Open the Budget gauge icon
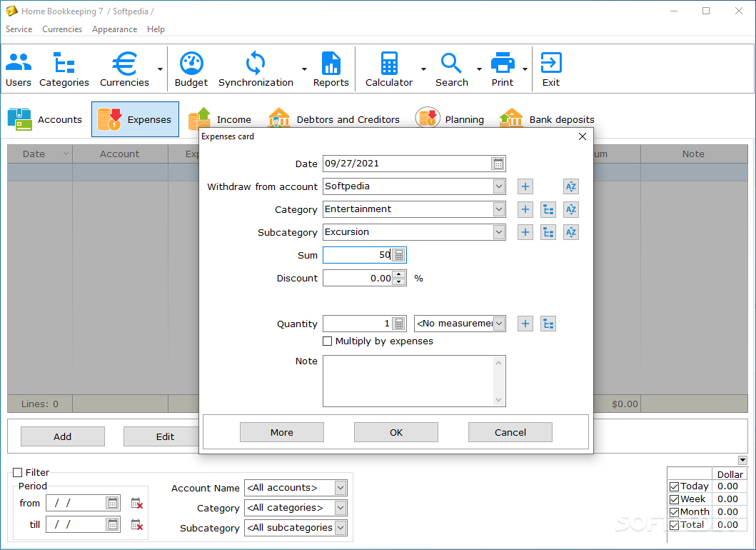This screenshot has height=550, width=756. point(191,69)
